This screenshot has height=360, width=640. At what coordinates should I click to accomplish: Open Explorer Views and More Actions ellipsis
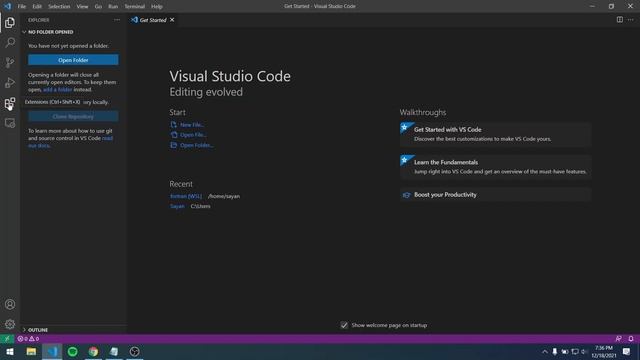pos(117,20)
